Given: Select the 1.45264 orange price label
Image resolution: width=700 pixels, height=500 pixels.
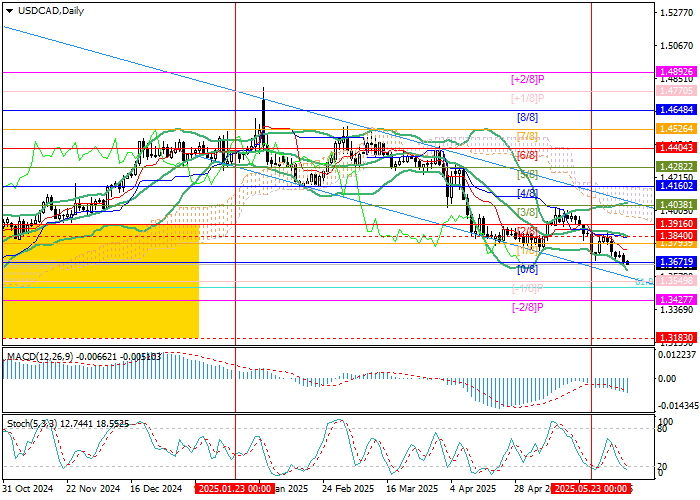Looking at the screenshot, I should click(677, 129).
